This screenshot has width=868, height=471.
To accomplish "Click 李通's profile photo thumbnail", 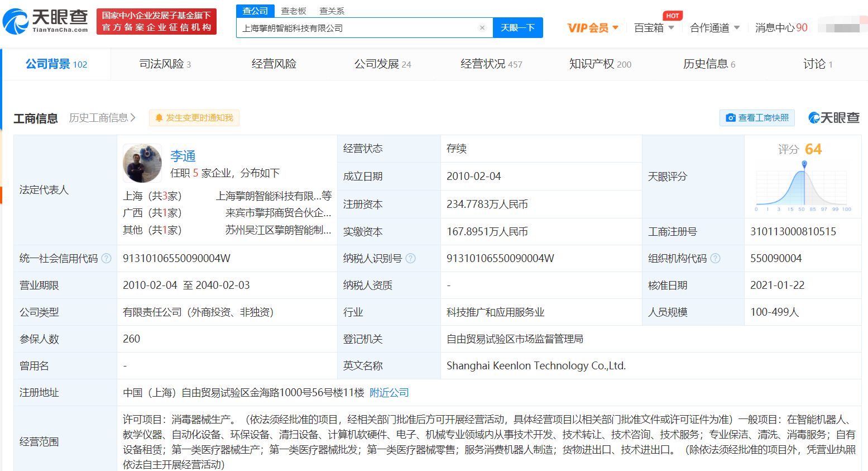I will click(x=142, y=163).
